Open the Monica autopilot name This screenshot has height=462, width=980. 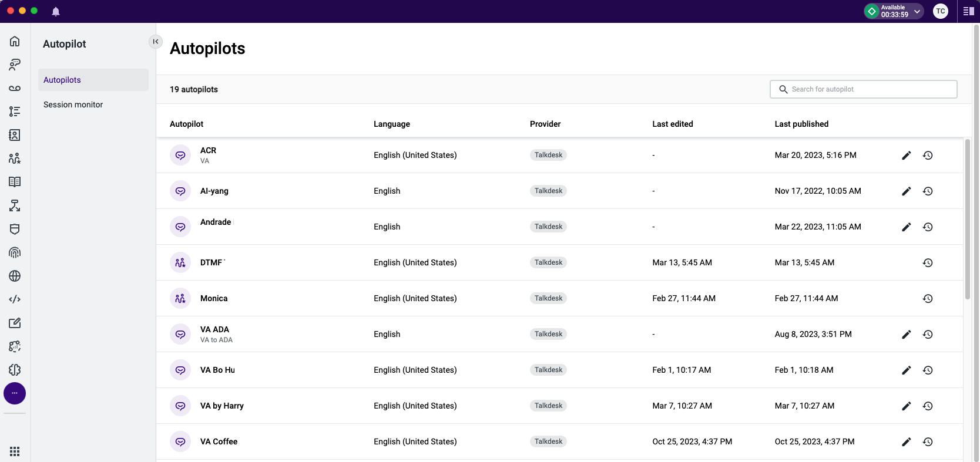pyautogui.click(x=214, y=298)
